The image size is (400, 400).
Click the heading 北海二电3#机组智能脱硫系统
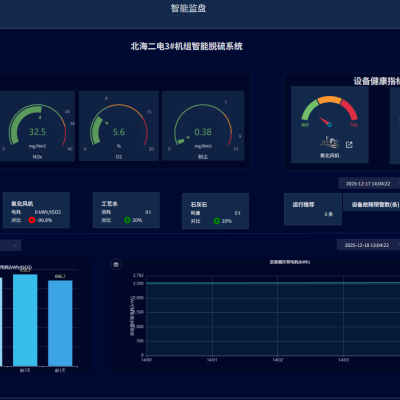(x=187, y=46)
